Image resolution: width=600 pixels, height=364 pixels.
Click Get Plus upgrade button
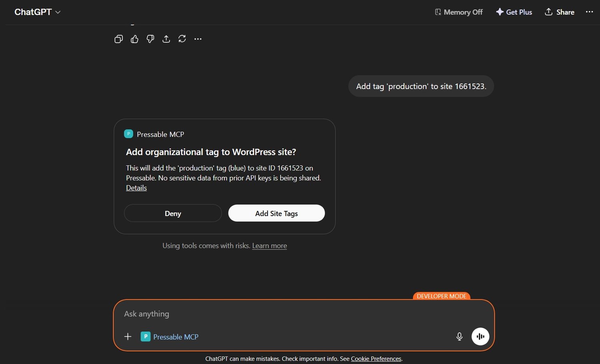514,12
